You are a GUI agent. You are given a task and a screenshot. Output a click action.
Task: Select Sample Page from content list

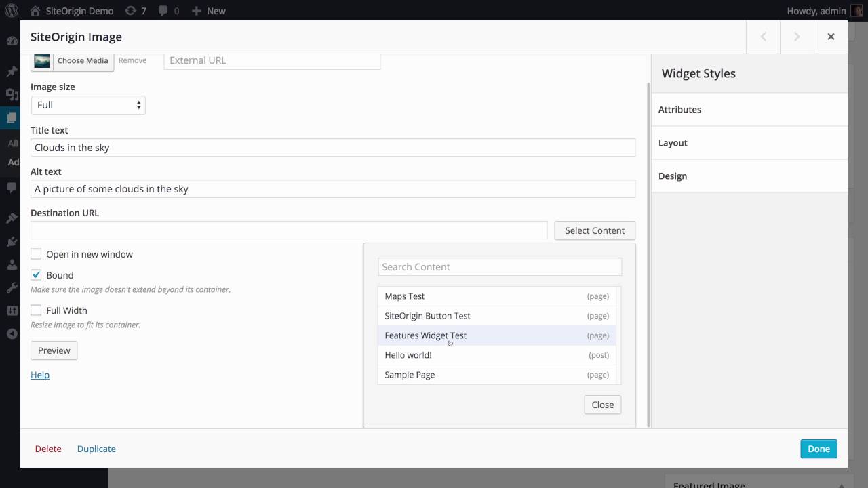coord(497,375)
